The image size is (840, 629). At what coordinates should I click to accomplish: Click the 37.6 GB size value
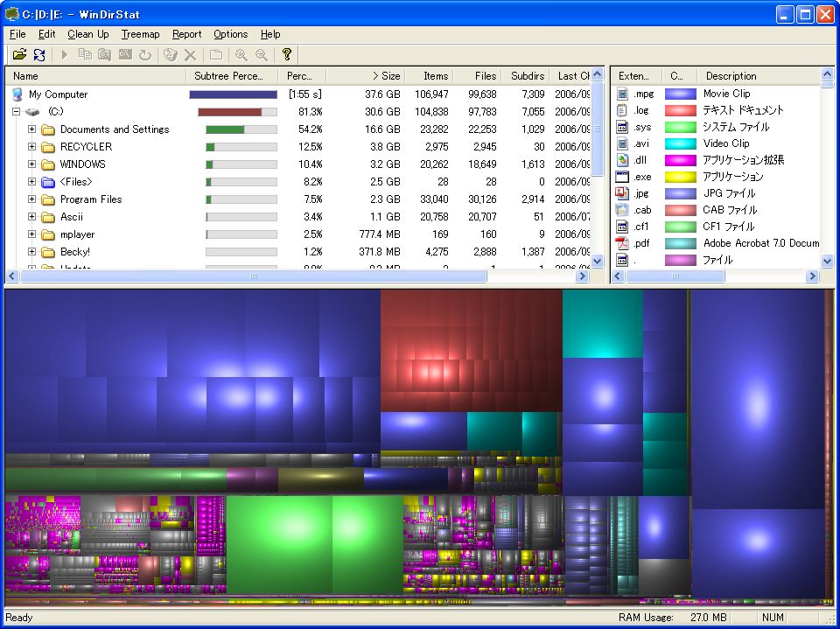click(382, 94)
